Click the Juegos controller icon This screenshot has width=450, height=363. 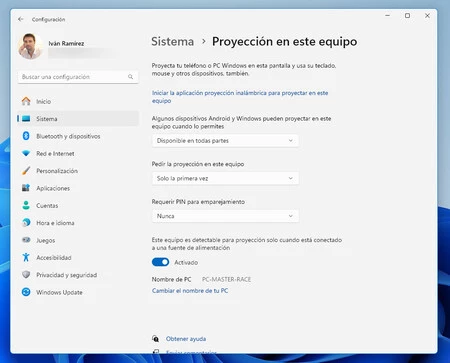(26, 240)
